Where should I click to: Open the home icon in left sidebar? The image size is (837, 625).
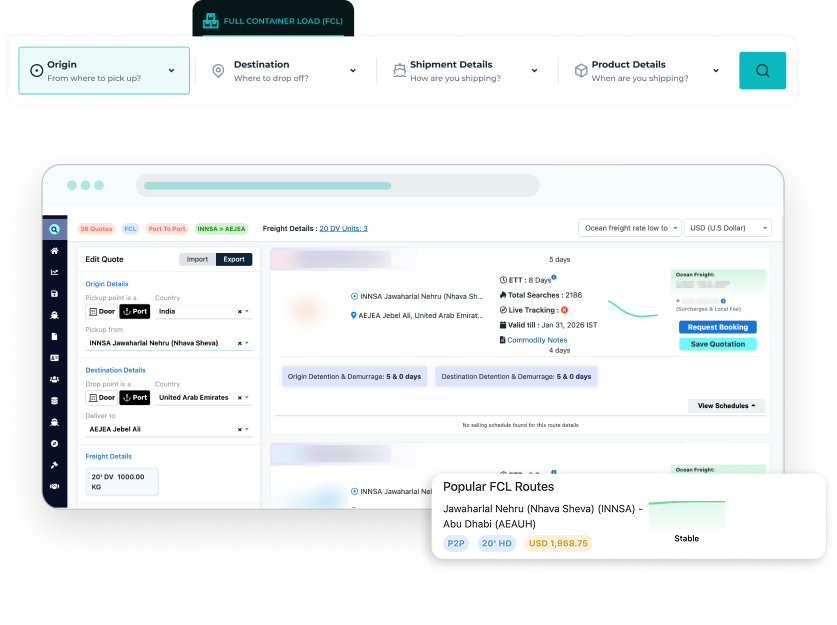tap(54, 251)
